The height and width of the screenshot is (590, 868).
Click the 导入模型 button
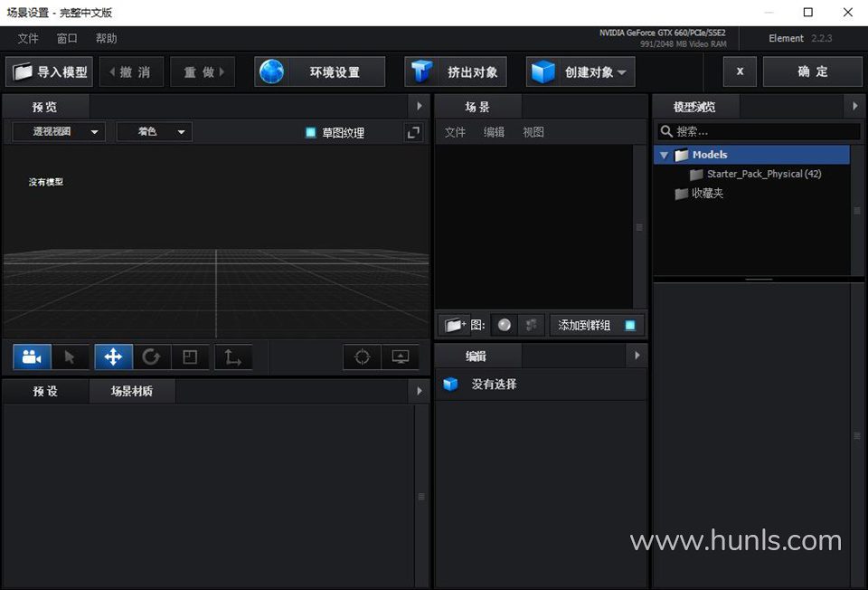[50, 72]
